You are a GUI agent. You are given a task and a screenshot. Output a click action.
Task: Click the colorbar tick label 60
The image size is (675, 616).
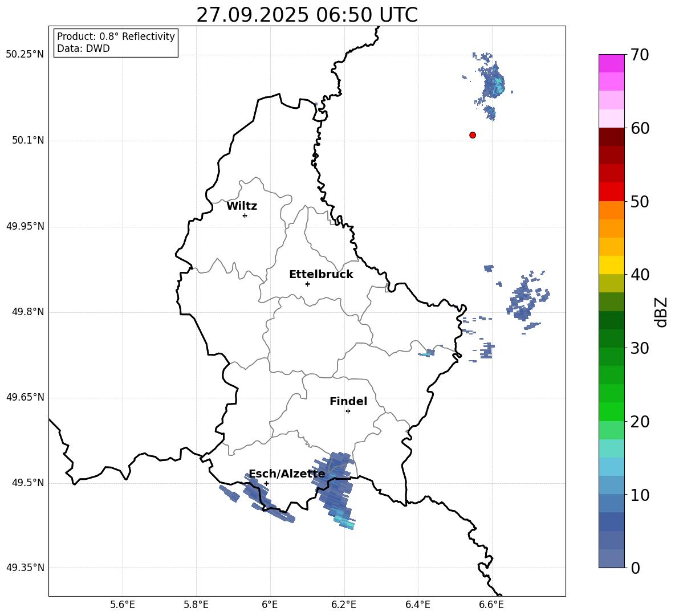coord(640,128)
